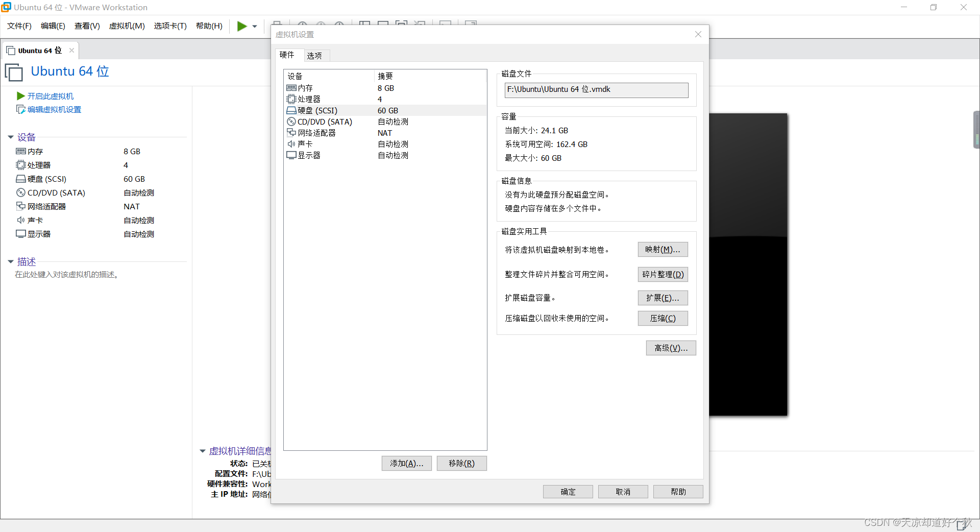Click the disk file path field with the .vmdk file
Image resolution: width=980 pixels, height=532 pixels.
click(596, 90)
